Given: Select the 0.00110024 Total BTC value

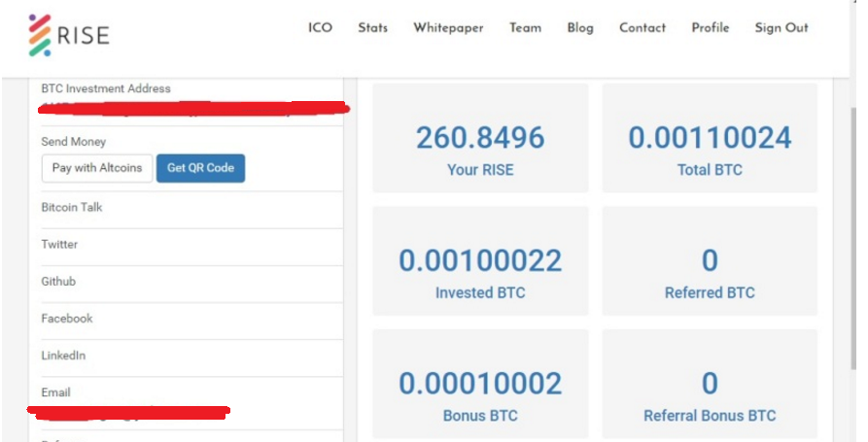Looking at the screenshot, I should point(710,138).
